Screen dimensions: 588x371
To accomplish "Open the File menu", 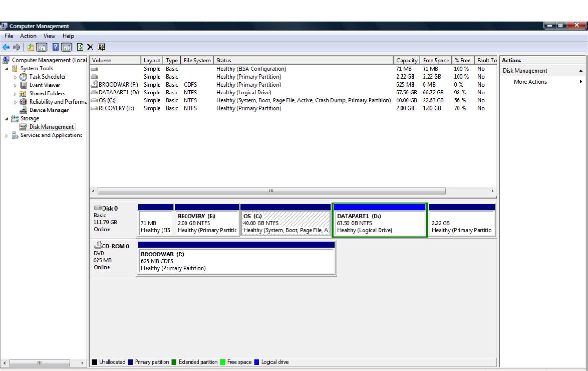I will click(9, 36).
